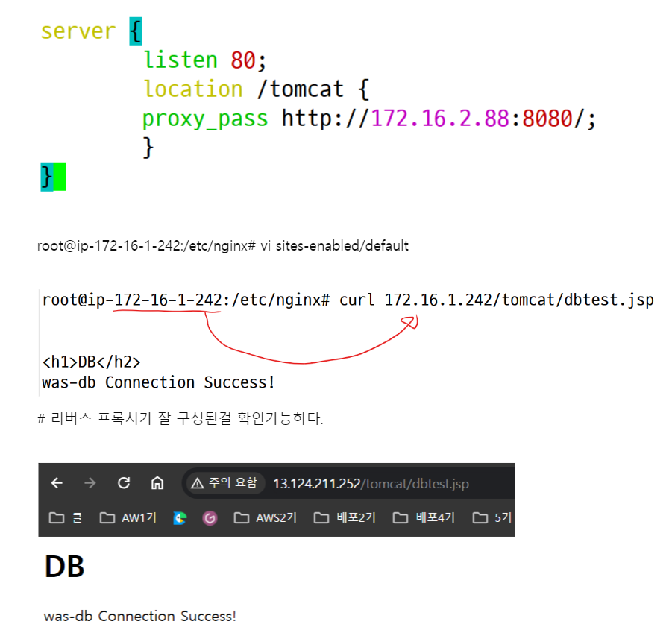Click the red 8080 port text
Viewport: 672px width, 630px height.
(x=547, y=119)
